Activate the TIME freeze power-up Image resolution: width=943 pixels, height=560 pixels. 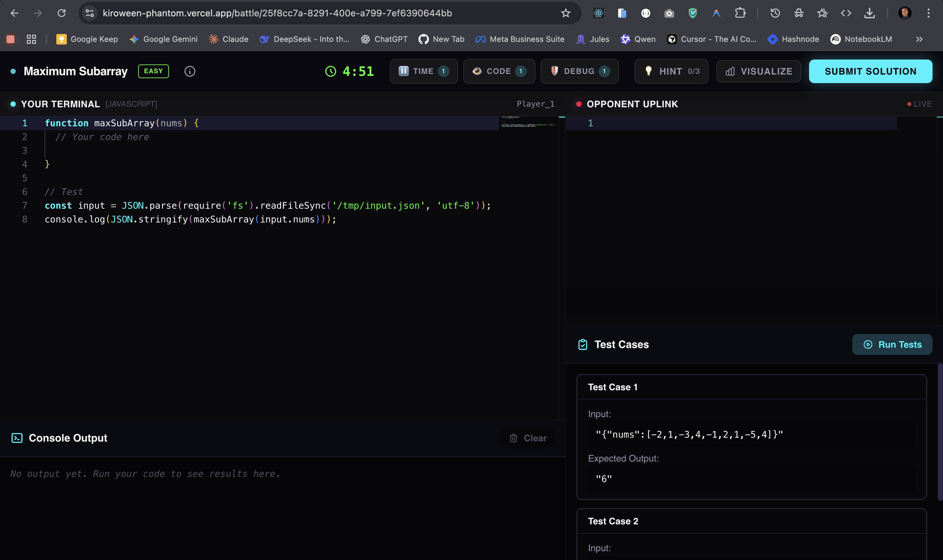pos(424,71)
